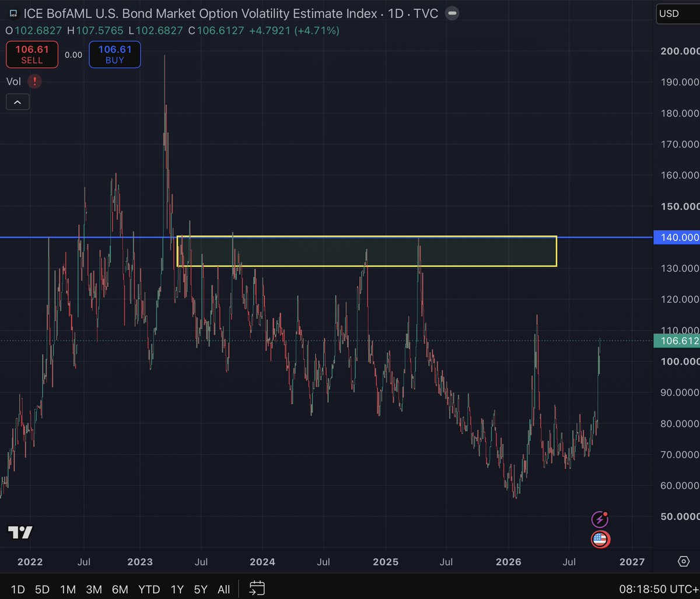Screen dimensions: 700x599
Task: Open chart settings gear icon
Action: (x=683, y=561)
